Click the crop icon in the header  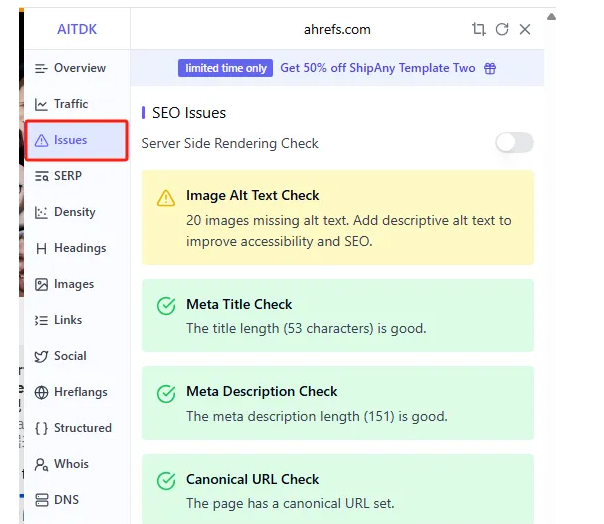pyautogui.click(x=478, y=30)
